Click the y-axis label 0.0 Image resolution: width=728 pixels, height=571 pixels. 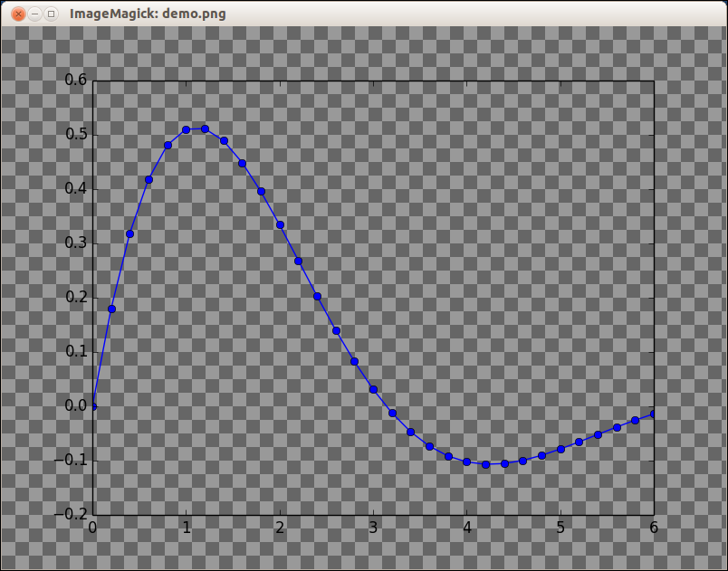click(76, 406)
